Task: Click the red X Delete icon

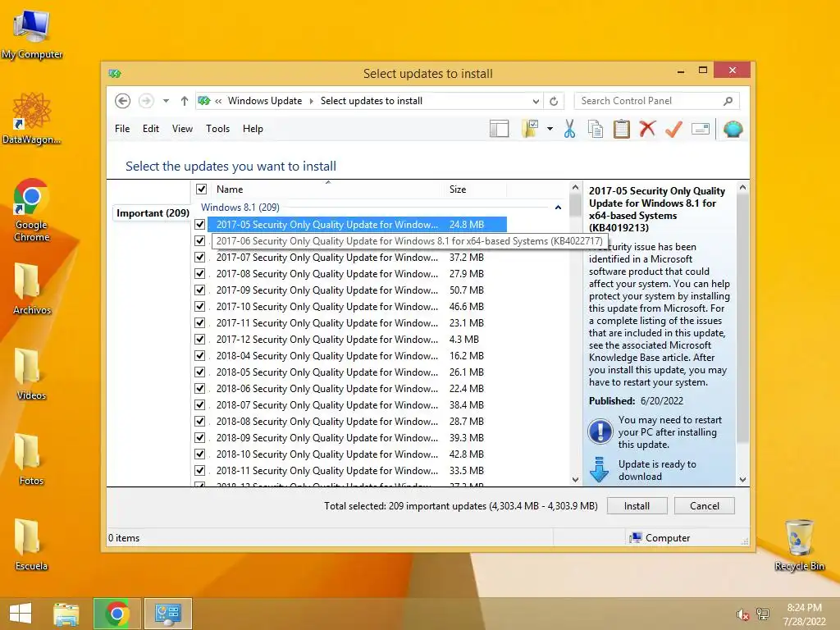Action: pyautogui.click(x=648, y=129)
